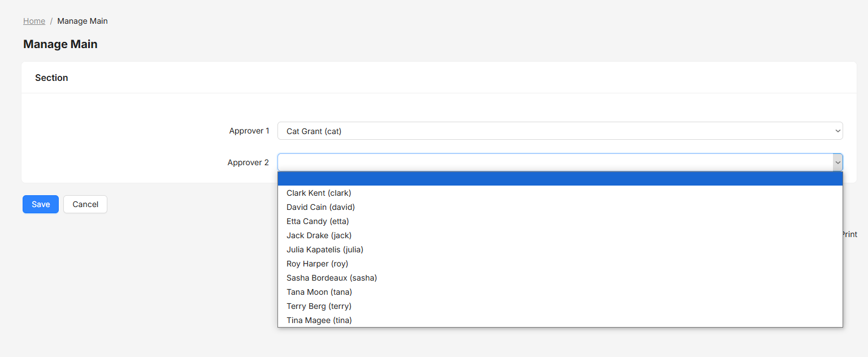Select Julia Kapatelis (julia)
This screenshot has width=868, height=357.
560,250
